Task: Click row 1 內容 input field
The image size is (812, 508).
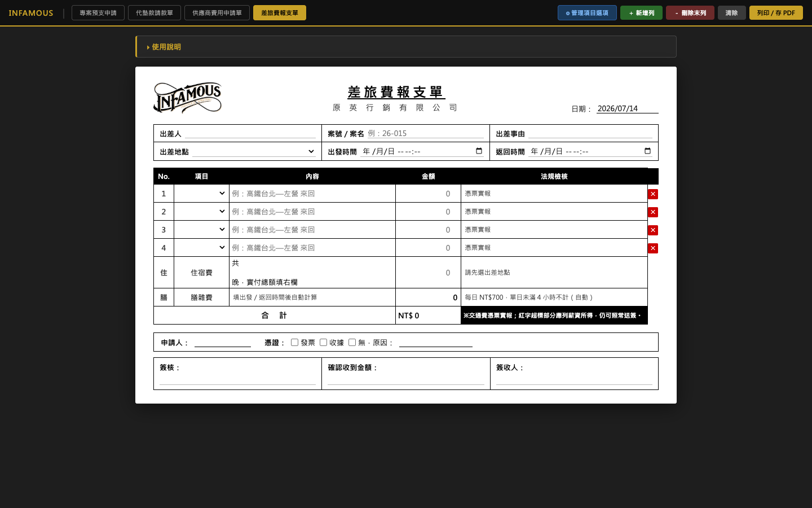Action: 312,194
